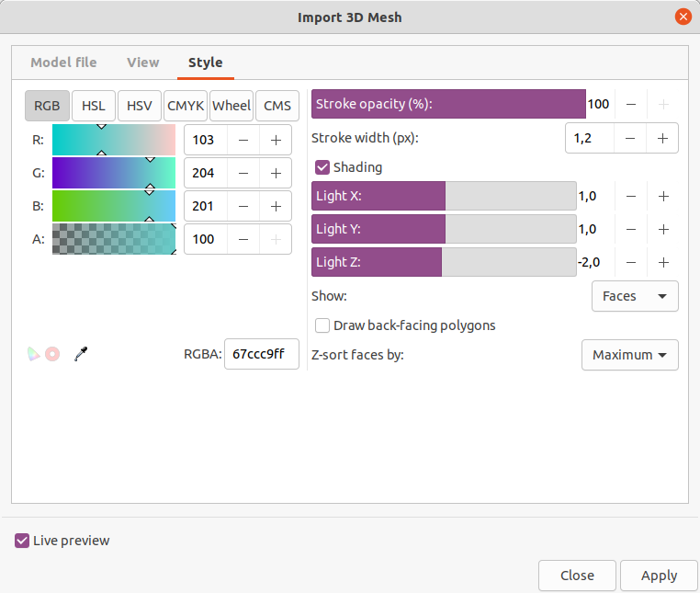Image resolution: width=700 pixels, height=593 pixels.
Task: Decrease Stroke opacity with minus
Action: [x=631, y=104]
